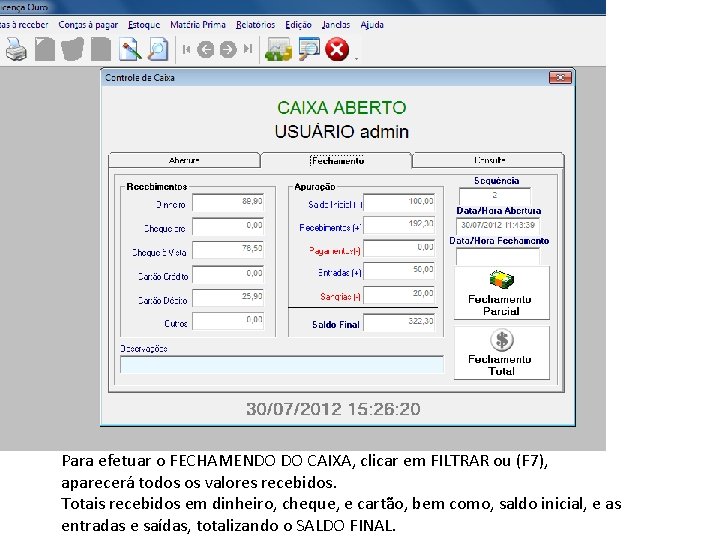Switch to the Abertura tab

184,160
